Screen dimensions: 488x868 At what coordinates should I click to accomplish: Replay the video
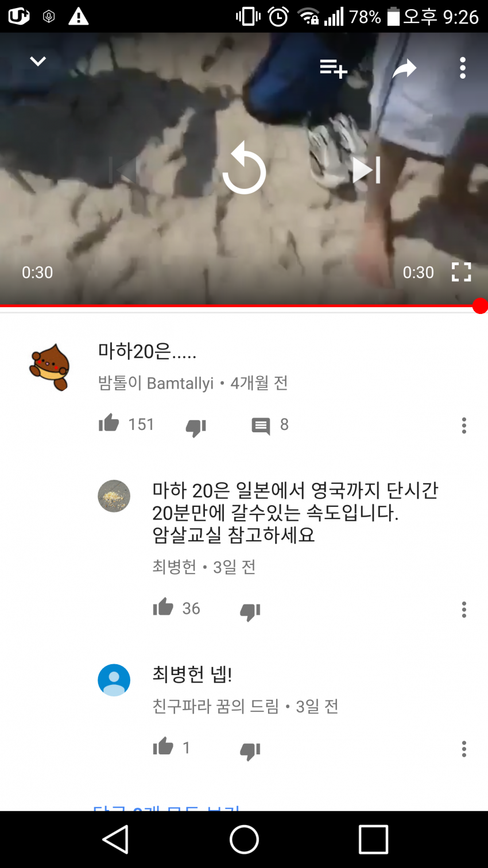pos(244,168)
